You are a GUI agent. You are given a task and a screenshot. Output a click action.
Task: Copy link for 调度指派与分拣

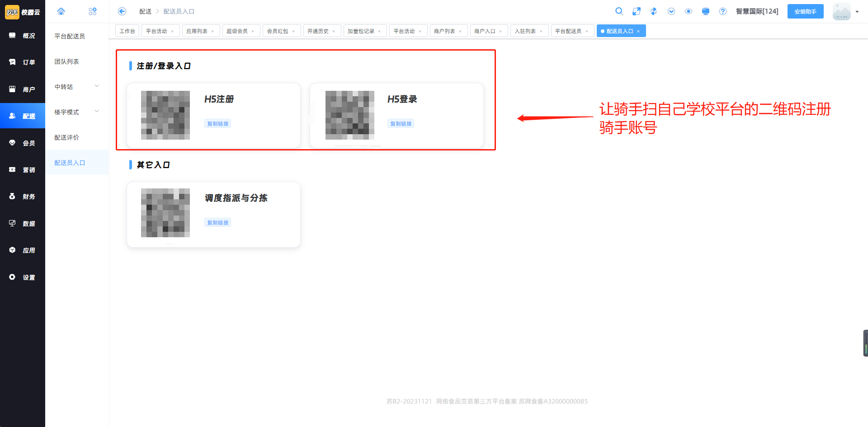pyautogui.click(x=218, y=223)
